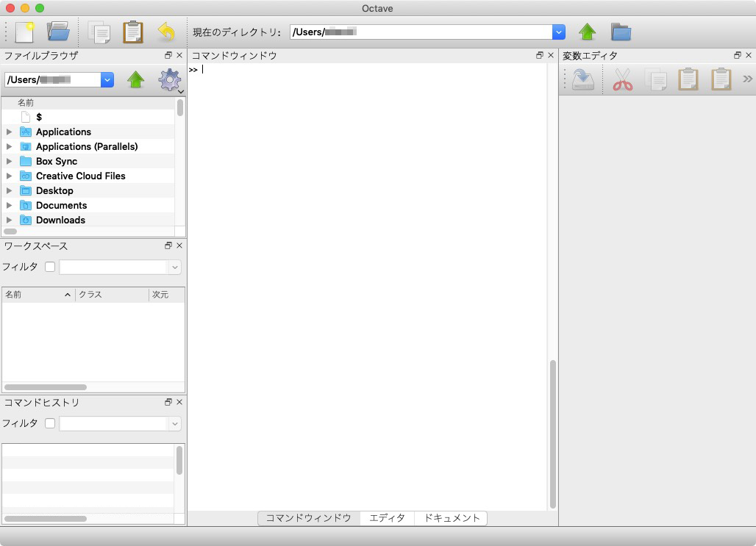Enable the filter checkbox in the command history panel
This screenshot has width=756, height=546.
pos(49,423)
